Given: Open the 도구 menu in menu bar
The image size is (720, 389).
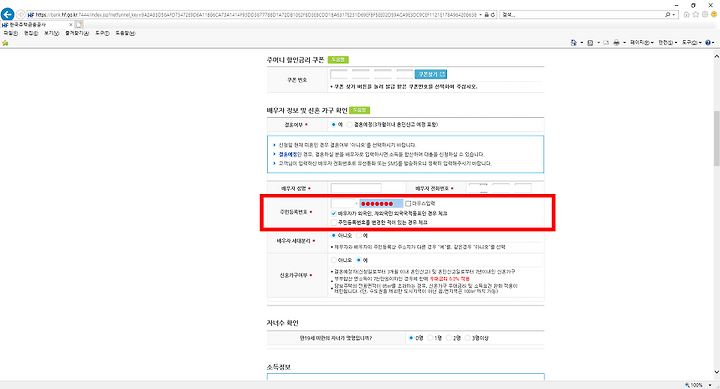Looking at the screenshot, I should coord(102,34).
